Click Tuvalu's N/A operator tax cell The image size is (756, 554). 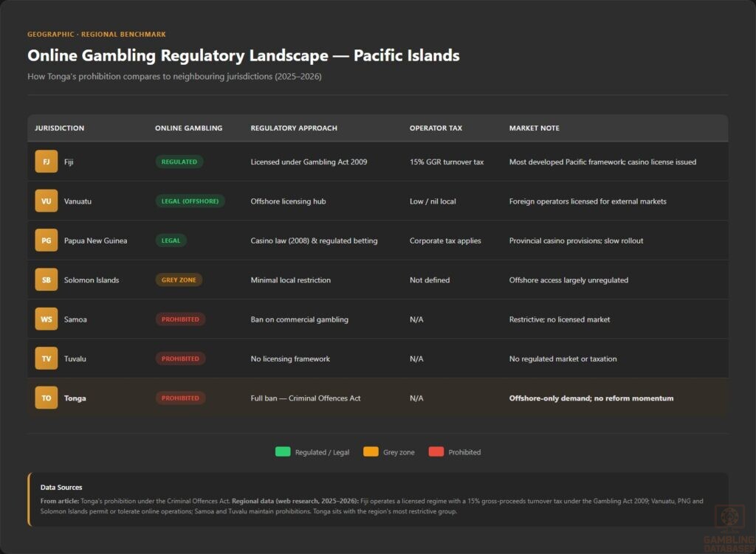(x=416, y=359)
